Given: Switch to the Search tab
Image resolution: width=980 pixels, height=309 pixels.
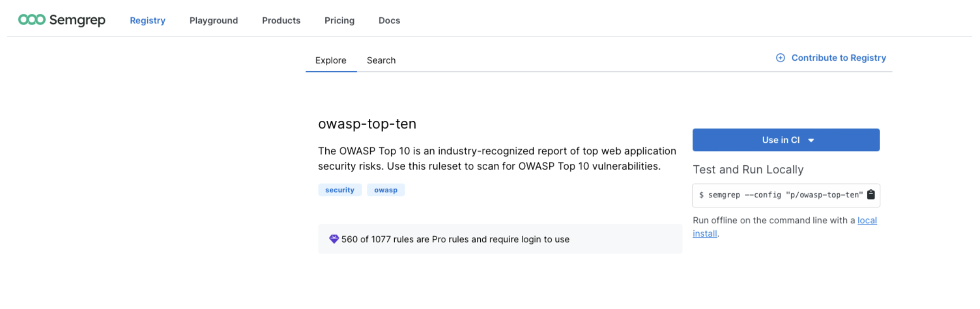Looking at the screenshot, I should pos(381,60).
